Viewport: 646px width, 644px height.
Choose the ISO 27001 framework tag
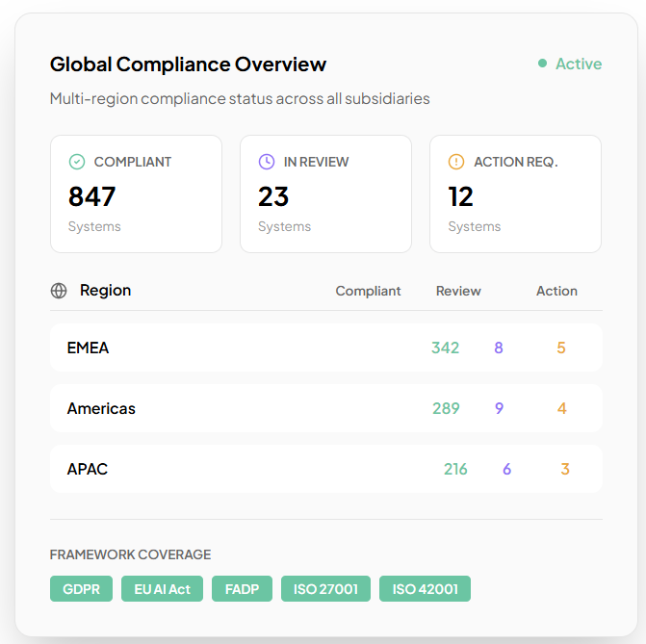(325, 589)
